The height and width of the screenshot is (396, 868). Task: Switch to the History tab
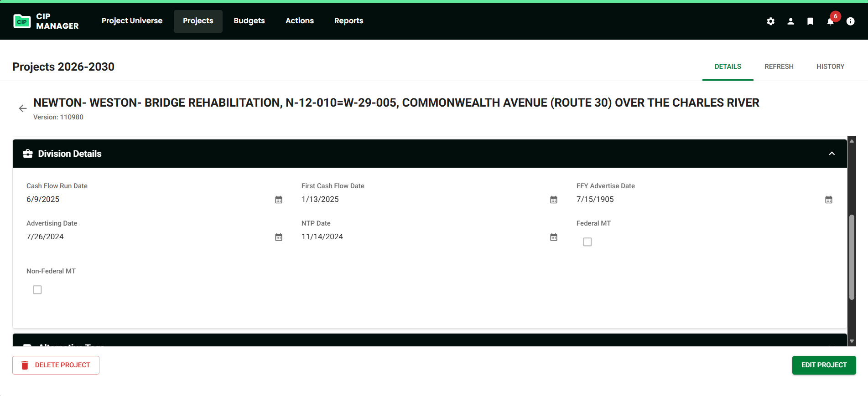click(830, 67)
